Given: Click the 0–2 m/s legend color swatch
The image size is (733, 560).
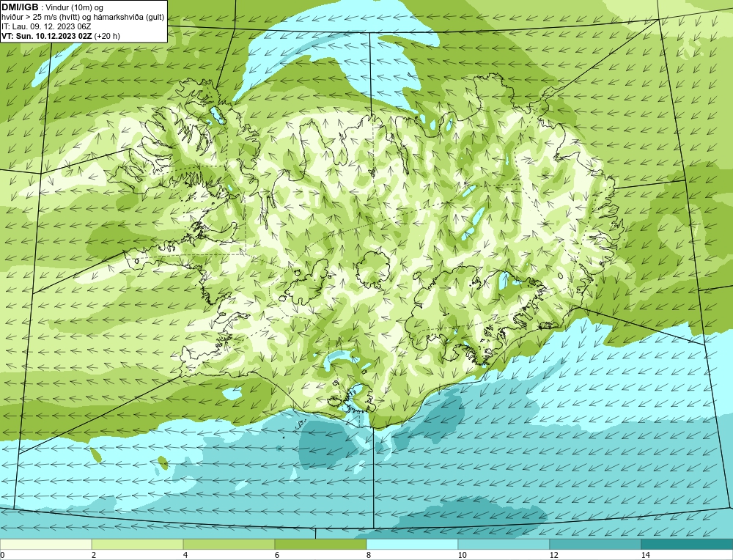Looking at the screenshot, I should (45, 544).
